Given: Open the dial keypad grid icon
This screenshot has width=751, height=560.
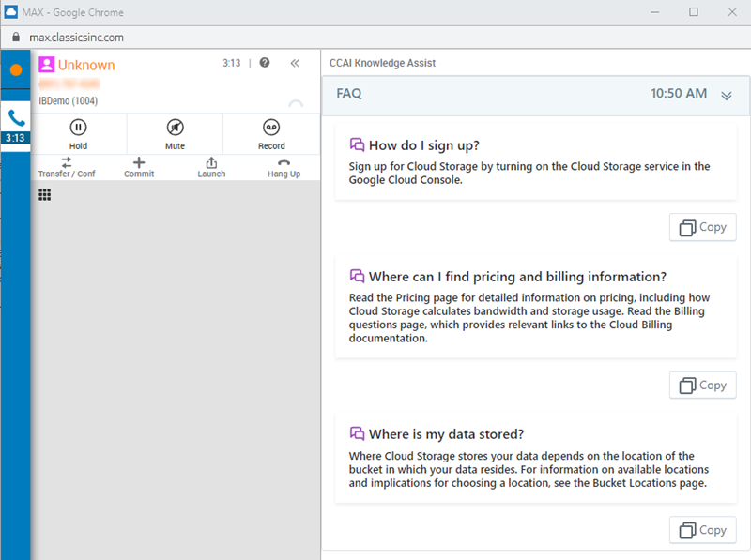Looking at the screenshot, I should (x=44, y=195).
